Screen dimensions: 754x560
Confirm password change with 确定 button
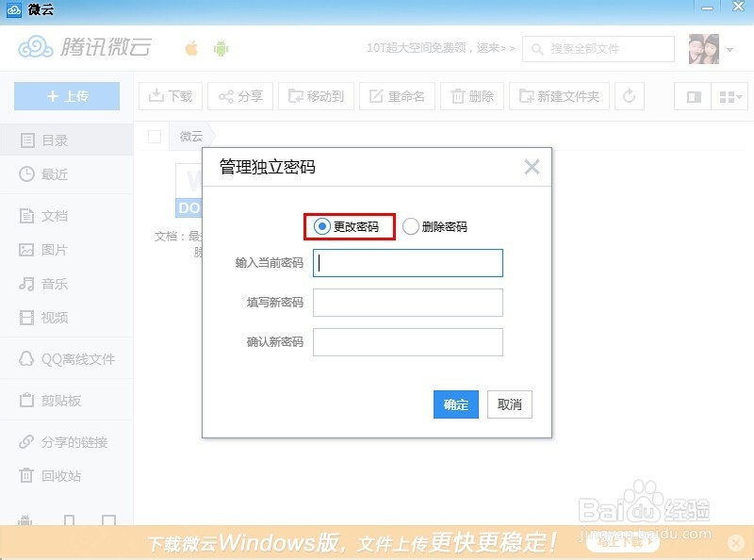click(x=455, y=404)
